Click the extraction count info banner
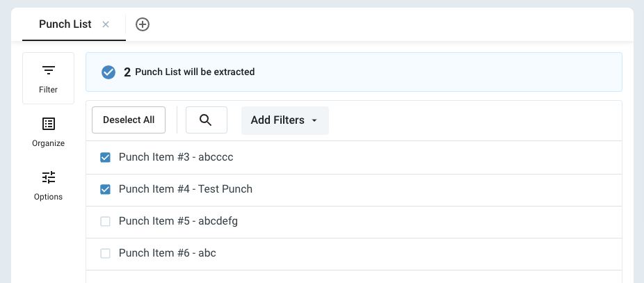Screen dimensions: 644x283 (x=353, y=72)
